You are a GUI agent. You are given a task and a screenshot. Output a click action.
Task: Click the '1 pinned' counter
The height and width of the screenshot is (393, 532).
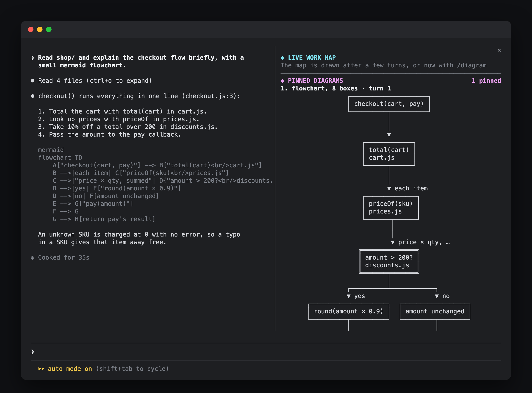pos(486,81)
